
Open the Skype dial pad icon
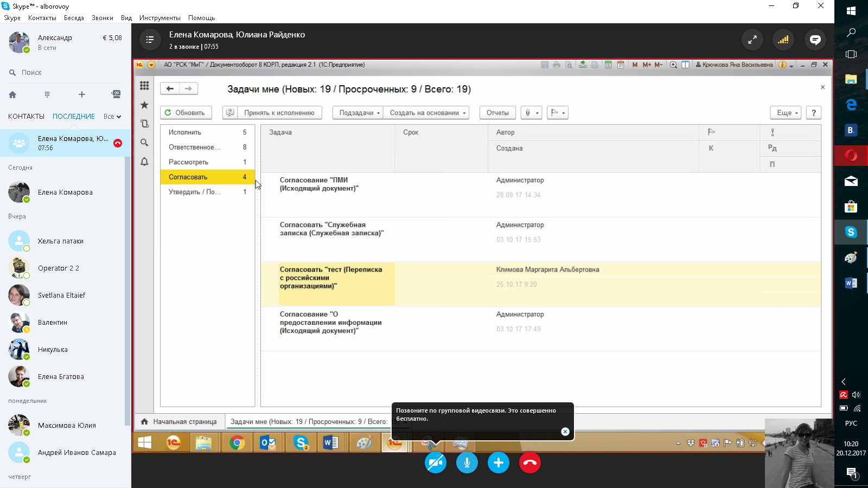click(47, 94)
